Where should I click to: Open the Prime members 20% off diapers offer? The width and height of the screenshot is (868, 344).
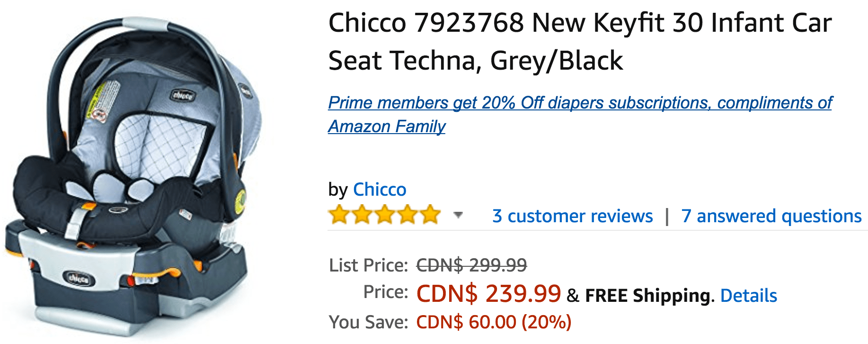click(x=580, y=114)
